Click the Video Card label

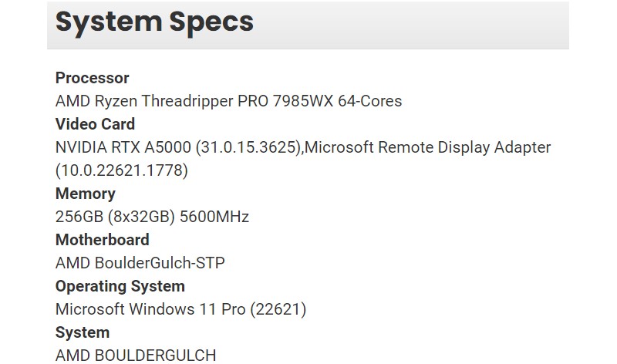(x=95, y=124)
